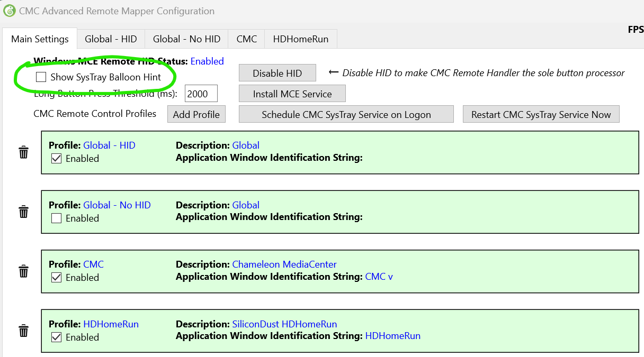Click the Disable HID button
Viewport: 644px width, 357px height.
point(278,74)
